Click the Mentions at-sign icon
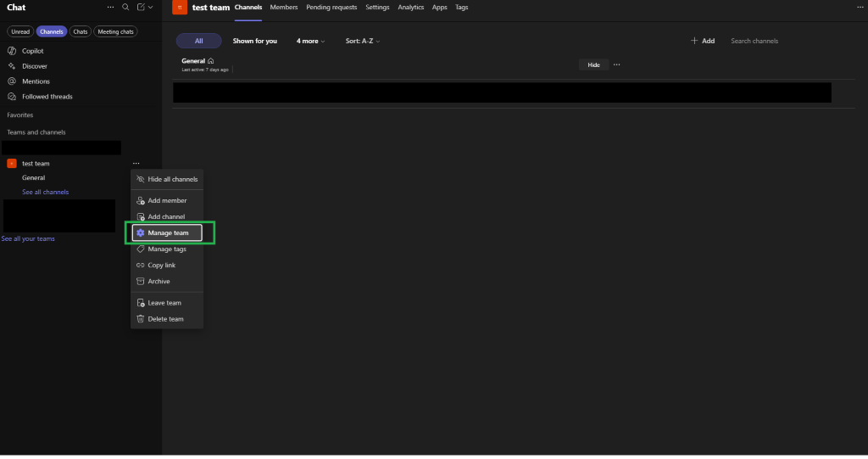 [x=12, y=81]
